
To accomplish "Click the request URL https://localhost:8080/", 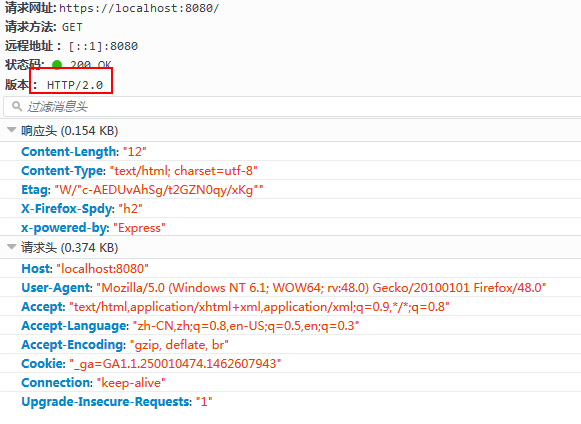I will [x=139, y=8].
